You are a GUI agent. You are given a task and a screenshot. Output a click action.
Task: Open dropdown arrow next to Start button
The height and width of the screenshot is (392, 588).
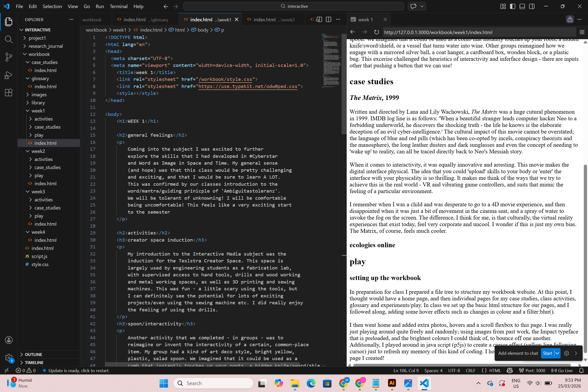pyautogui.click(x=557, y=353)
